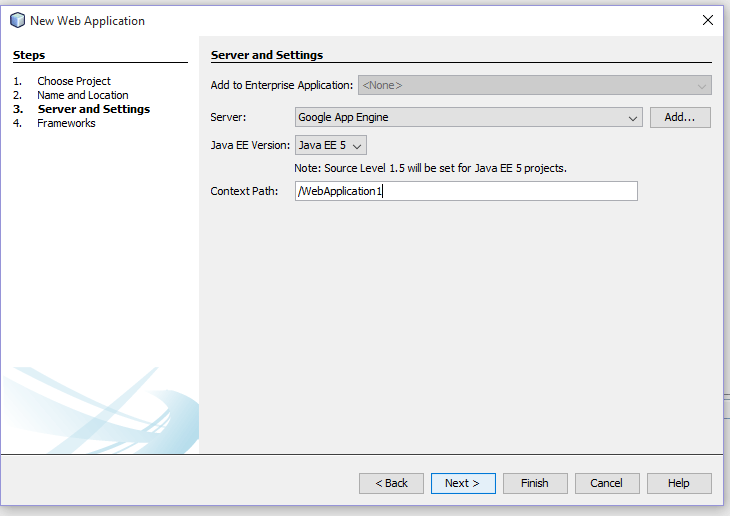This screenshot has width=730, height=516.
Task: Click into the Context Path text field
Action: point(466,191)
